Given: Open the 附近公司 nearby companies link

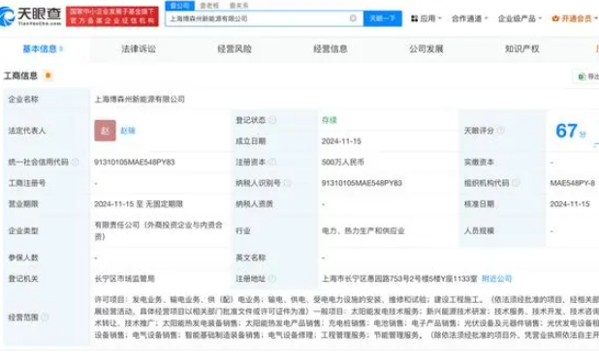Looking at the screenshot, I should (x=496, y=279).
